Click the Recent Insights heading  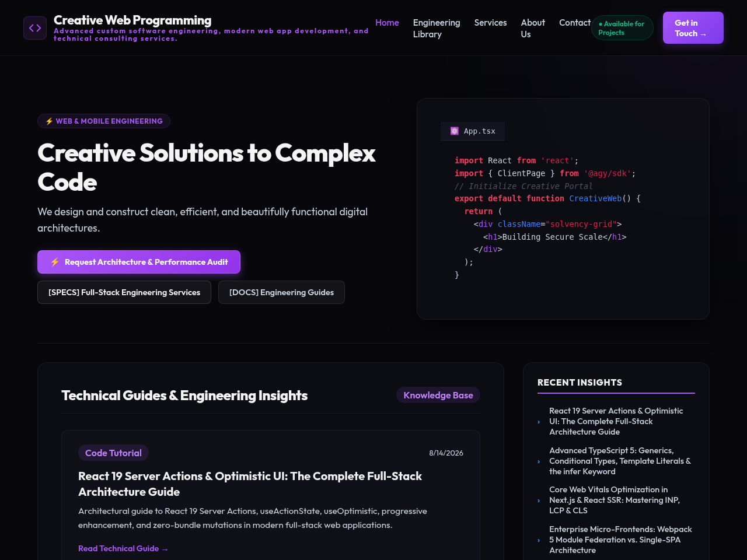(x=580, y=383)
